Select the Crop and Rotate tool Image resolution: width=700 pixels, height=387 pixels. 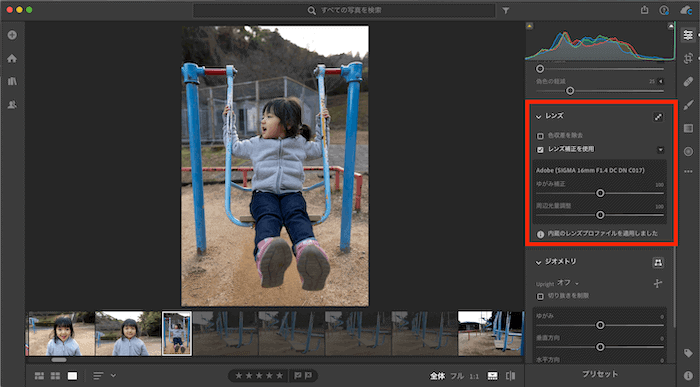688,58
